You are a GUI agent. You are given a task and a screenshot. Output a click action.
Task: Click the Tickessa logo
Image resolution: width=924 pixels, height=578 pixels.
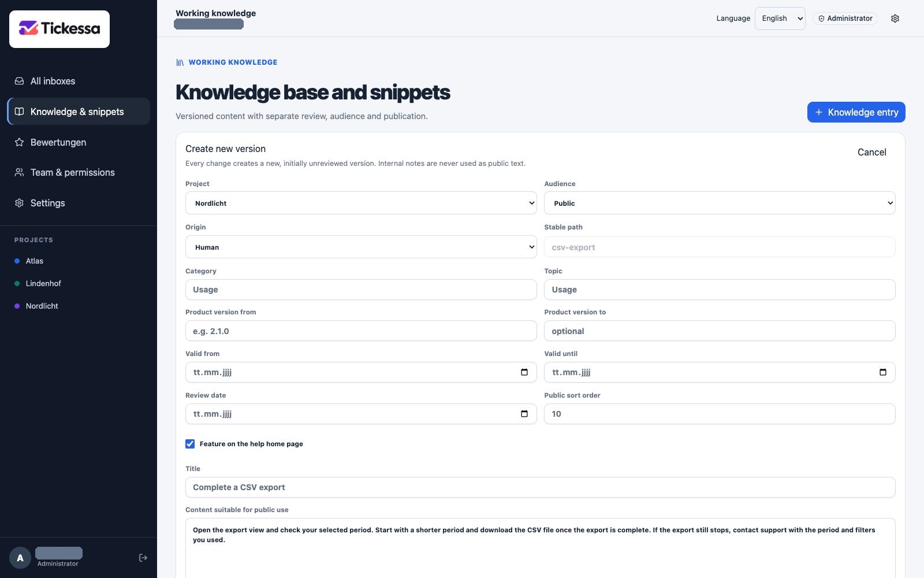pos(59,28)
